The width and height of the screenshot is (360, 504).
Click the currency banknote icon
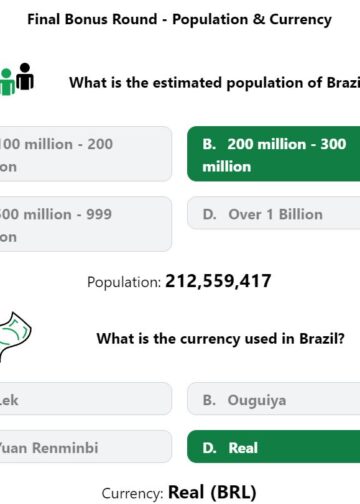15,337
